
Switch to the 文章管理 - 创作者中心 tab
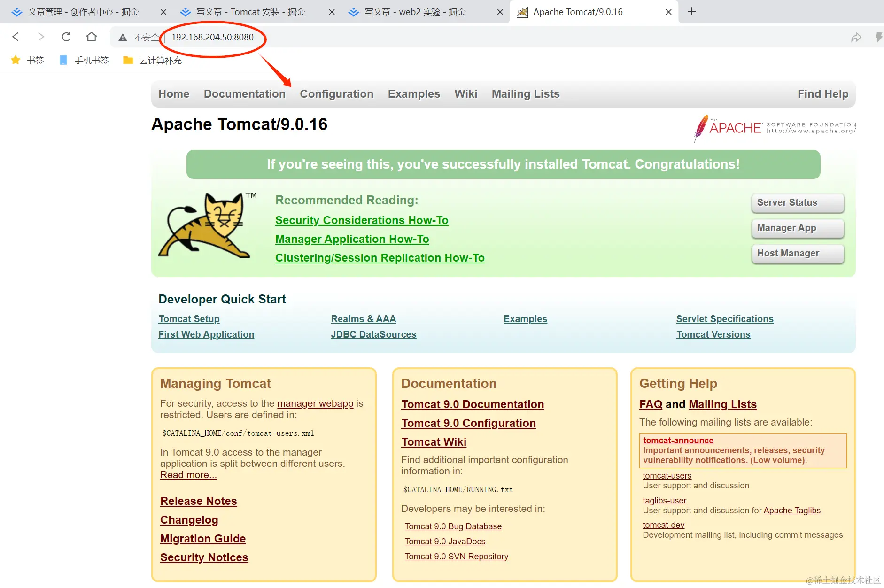pyautogui.click(x=83, y=12)
